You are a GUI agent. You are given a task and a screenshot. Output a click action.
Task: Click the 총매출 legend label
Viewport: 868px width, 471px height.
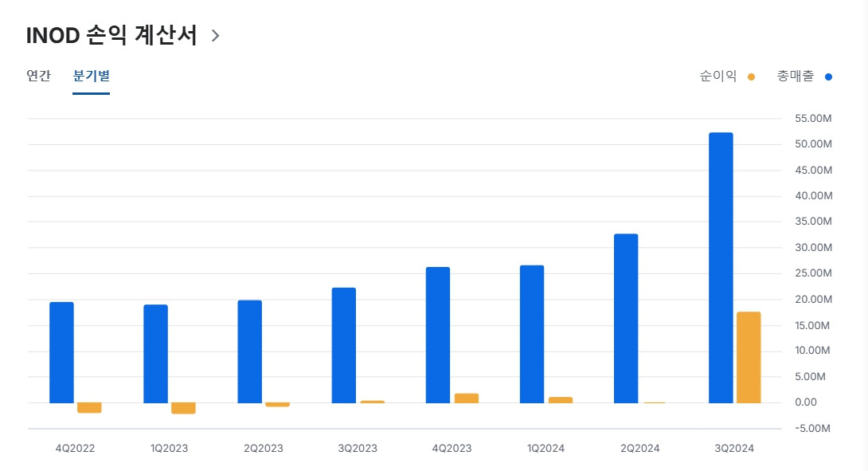click(796, 76)
